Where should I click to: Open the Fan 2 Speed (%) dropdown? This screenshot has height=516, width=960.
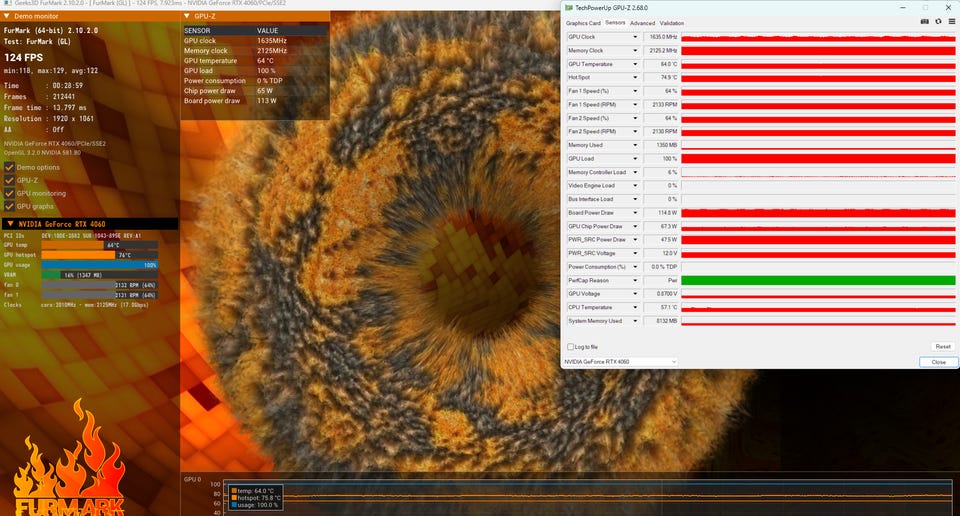click(634, 118)
